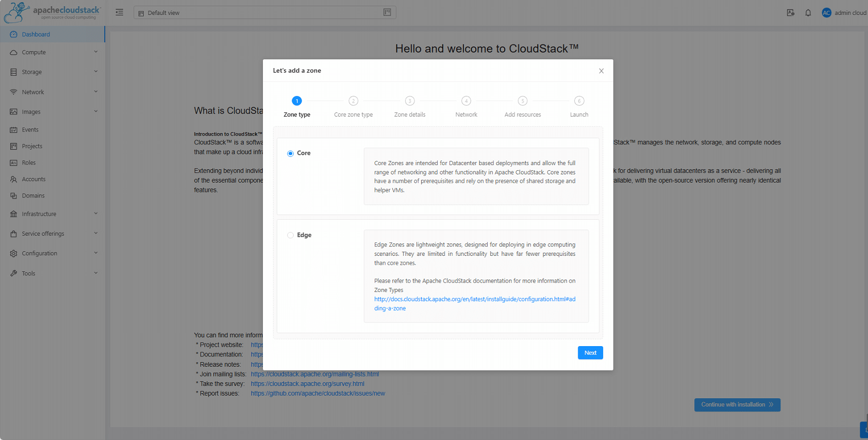Screen dimensions: 868x440
Task: Open the Default view project dropdown
Action: pyautogui.click(x=264, y=12)
